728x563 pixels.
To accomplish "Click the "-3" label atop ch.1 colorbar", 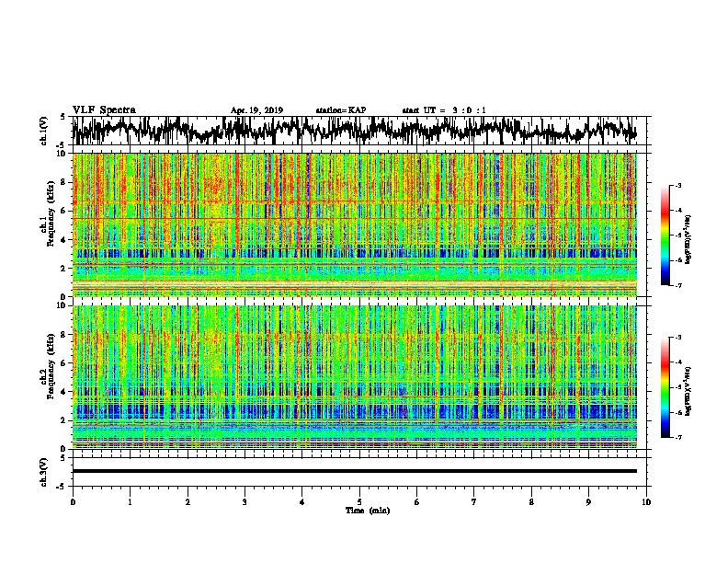I will [x=677, y=186].
